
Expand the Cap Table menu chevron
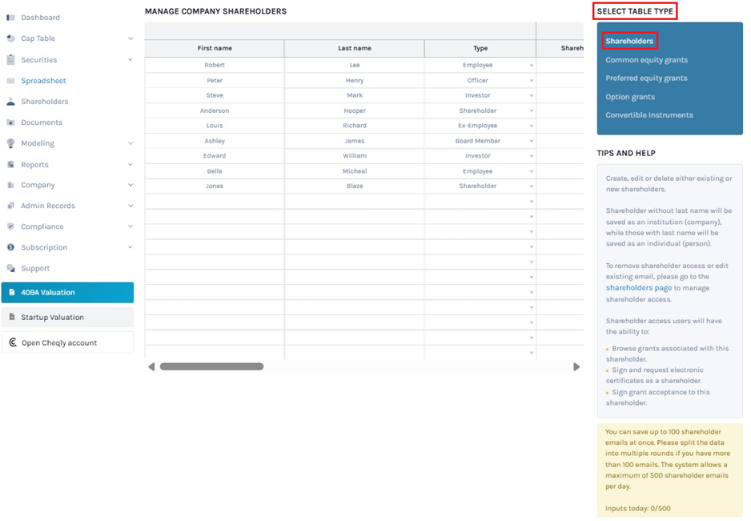click(130, 38)
